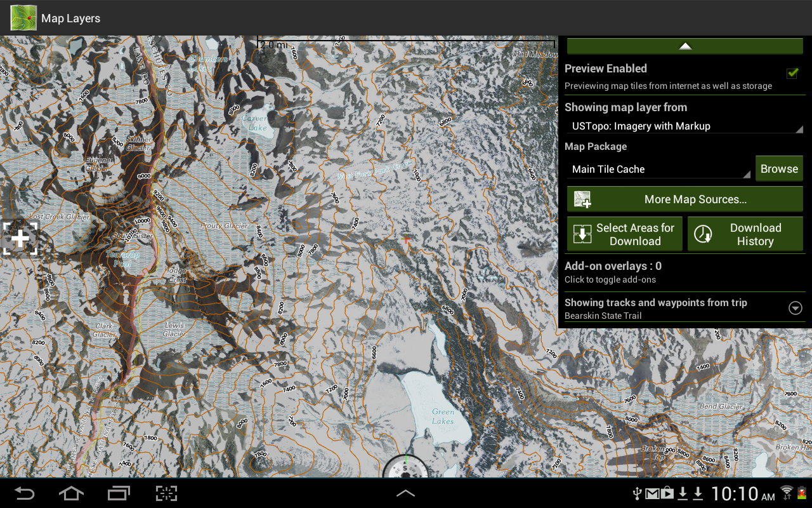Tap the Home navigation button

point(70,493)
